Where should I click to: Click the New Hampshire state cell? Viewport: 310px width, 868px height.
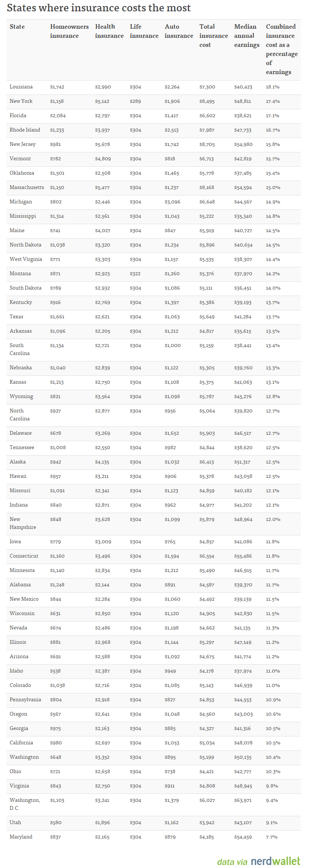click(x=23, y=523)
